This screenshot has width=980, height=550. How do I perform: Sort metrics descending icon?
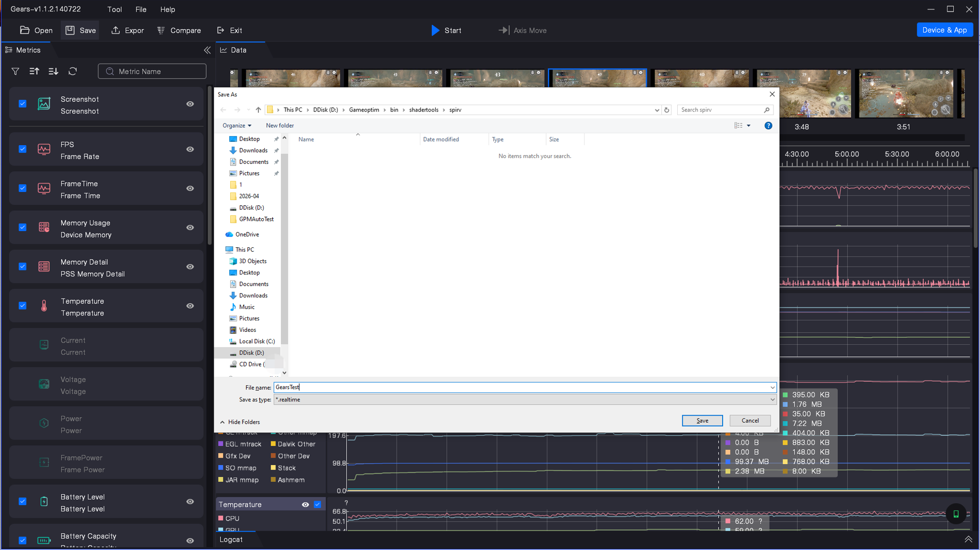[53, 72]
